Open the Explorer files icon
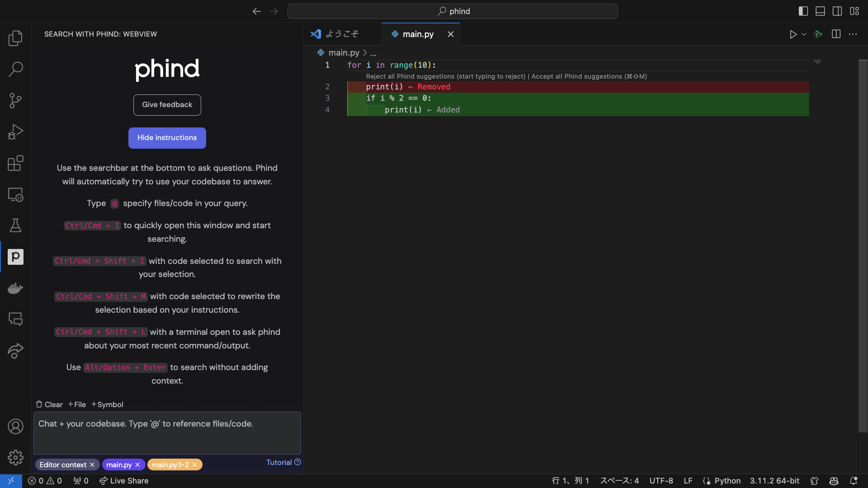Image resolution: width=868 pixels, height=488 pixels. click(15, 38)
